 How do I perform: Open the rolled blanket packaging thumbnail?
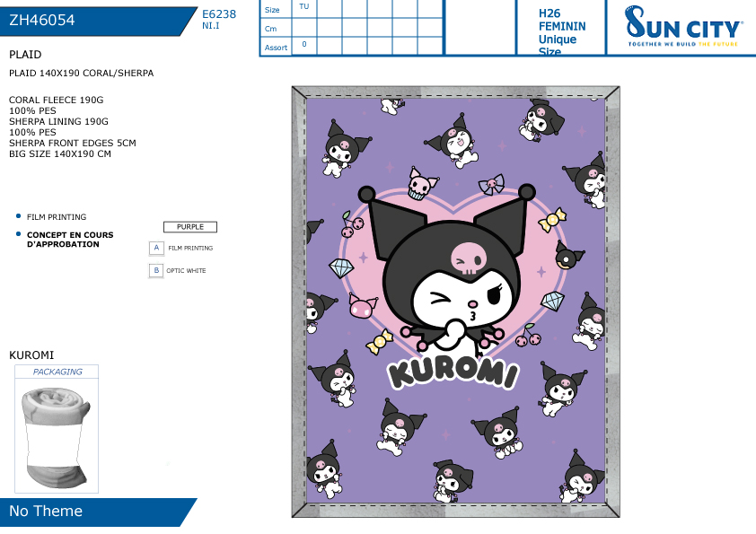pyautogui.click(x=57, y=437)
